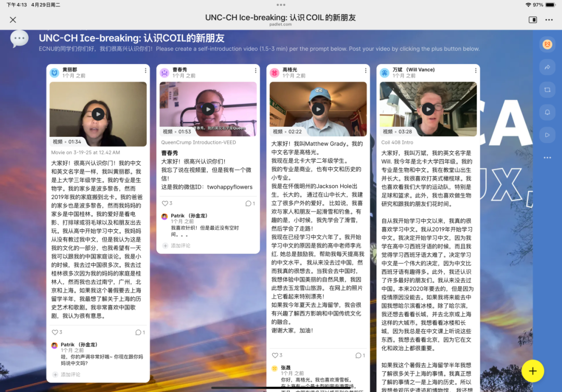Click video title 'Movie on 3-19-25 at 12.42 AM'

coord(85,152)
